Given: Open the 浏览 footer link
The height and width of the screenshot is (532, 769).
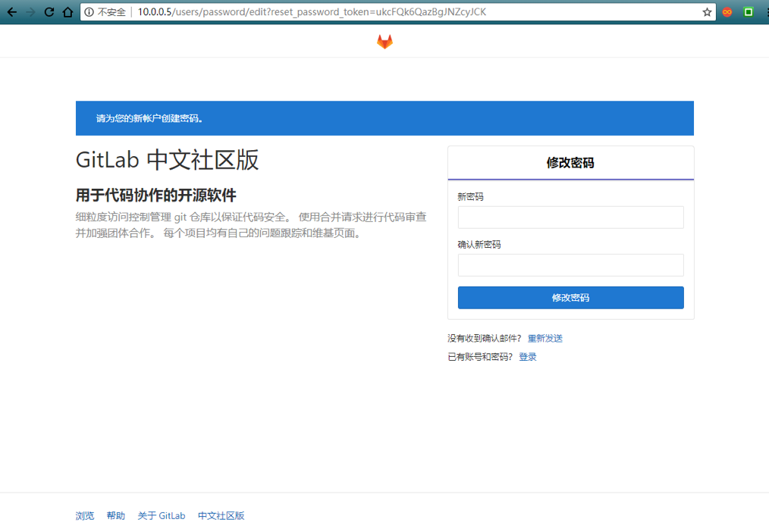Looking at the screenshot, I should click(85, 516).
